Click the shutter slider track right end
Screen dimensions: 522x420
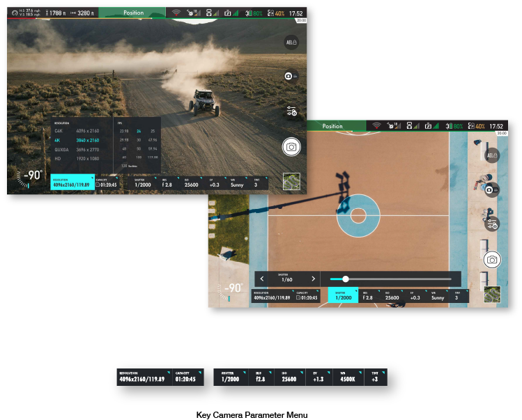tap(450, 279)
